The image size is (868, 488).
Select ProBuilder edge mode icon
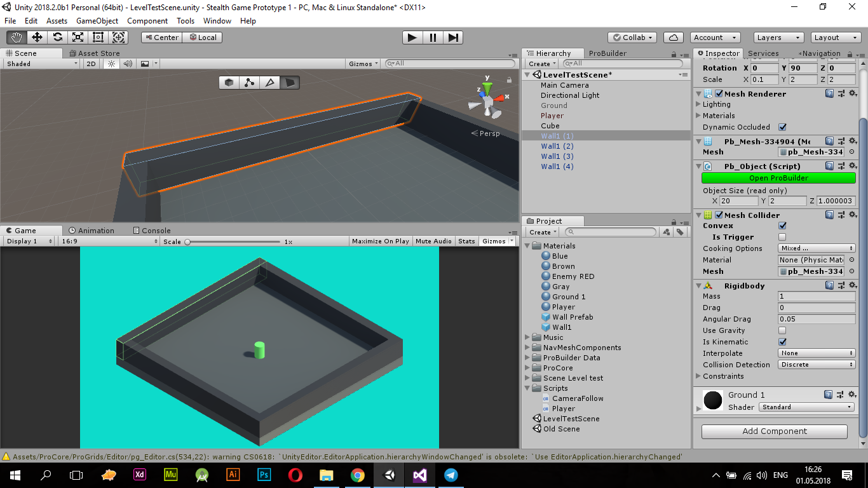click(270, 83)
